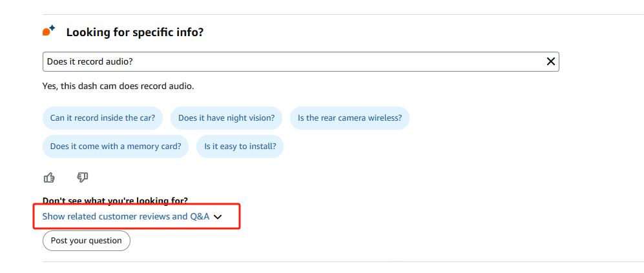Select 'Does it have night vision?' suggestion
The width and height of the screenshot is (644, 273).
[226, 118]
